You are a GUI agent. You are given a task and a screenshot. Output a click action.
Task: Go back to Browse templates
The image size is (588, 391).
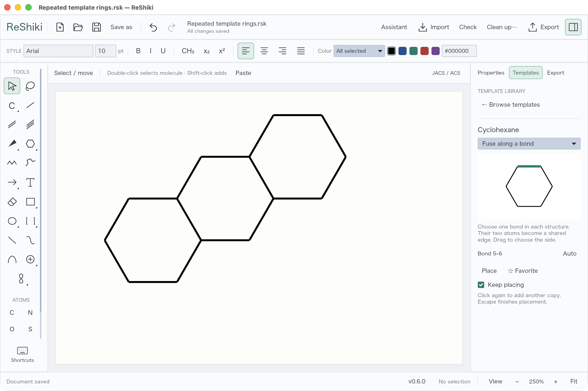[511, 105]
